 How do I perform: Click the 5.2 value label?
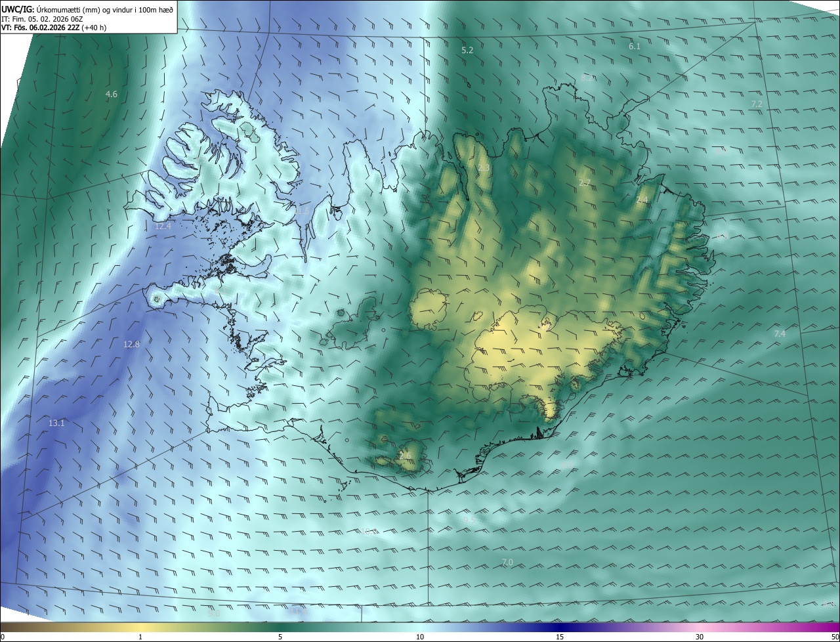point(467,50)
